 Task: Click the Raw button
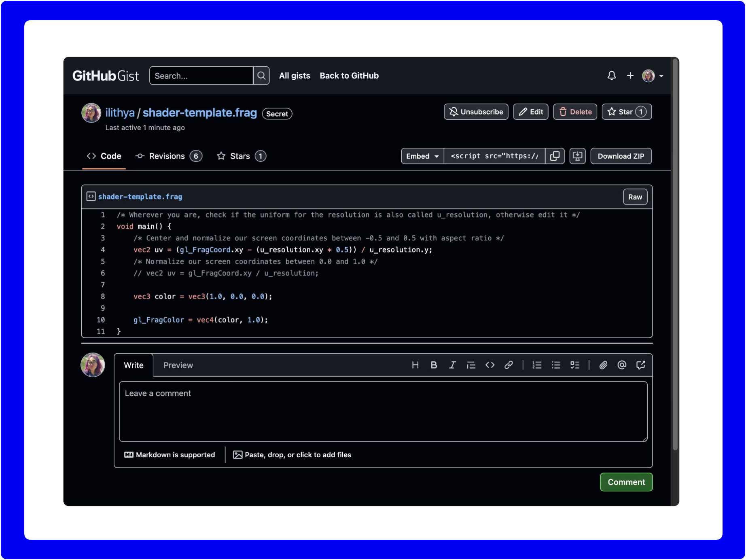point(635,197)
